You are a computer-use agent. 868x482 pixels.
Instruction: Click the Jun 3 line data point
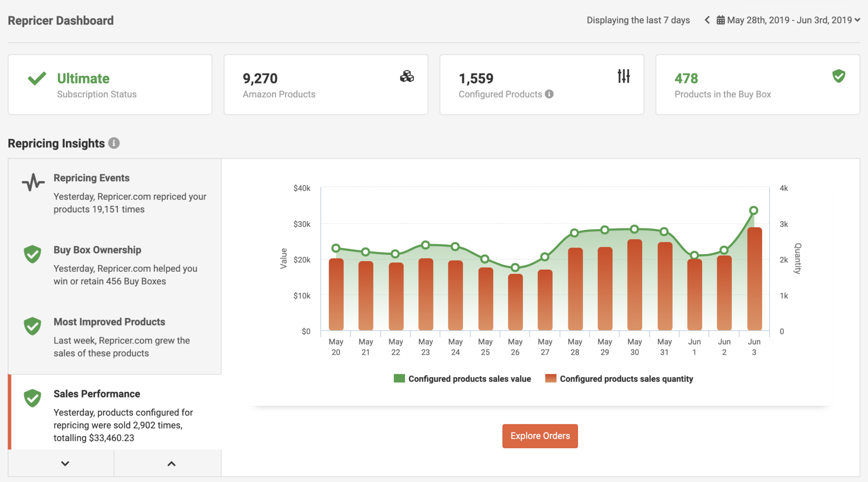pos(754,210)
